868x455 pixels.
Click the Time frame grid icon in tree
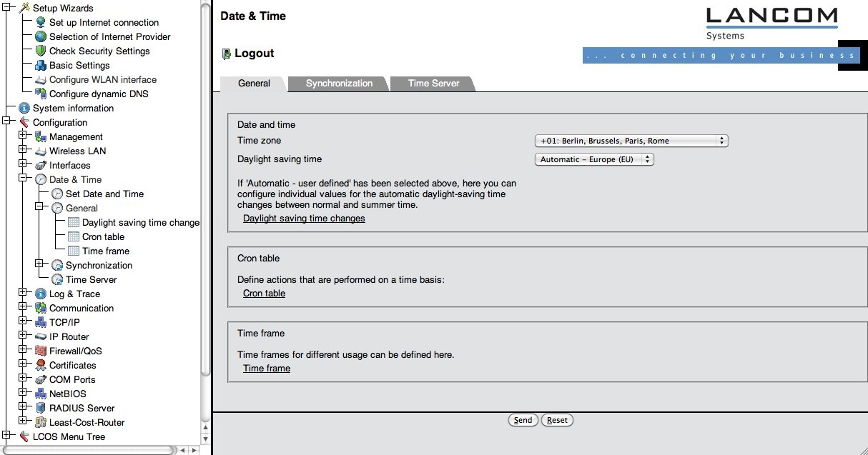pyautogui.click(x=74, y=251)
